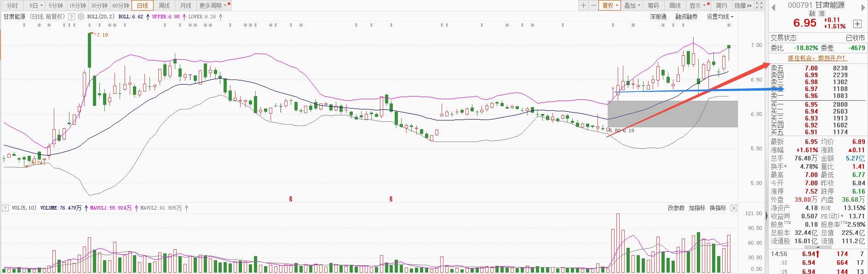Click 买五 price 6.91 row
Image resolution: width=868 pixels, height=274 pixels.
pos(817,132)
